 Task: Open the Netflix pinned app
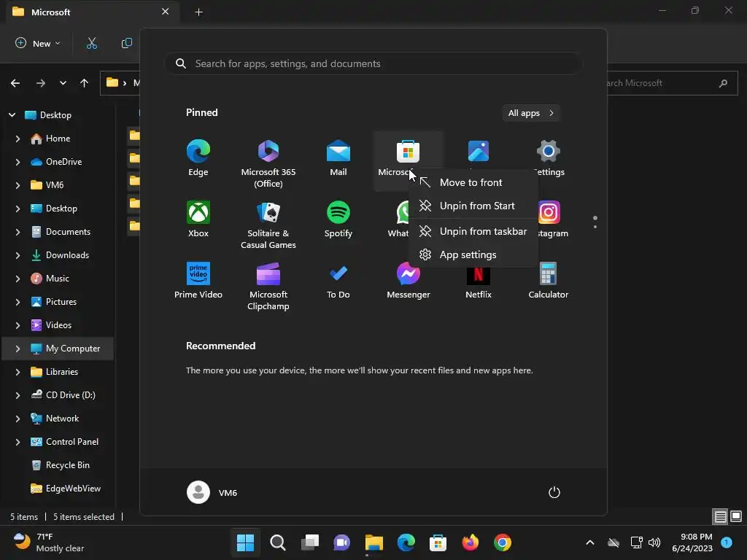click(x=479, y=284)
